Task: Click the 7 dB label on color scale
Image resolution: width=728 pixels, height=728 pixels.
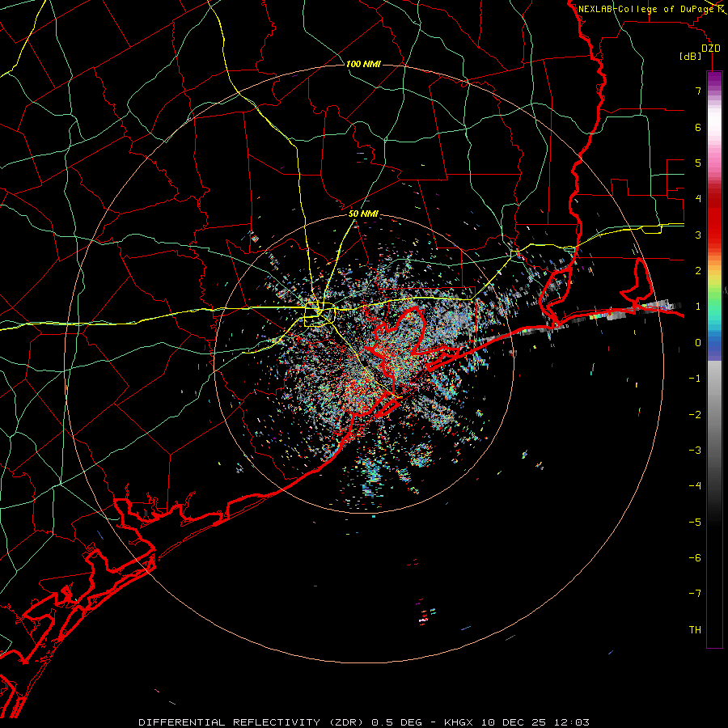Action: [698, 91]
